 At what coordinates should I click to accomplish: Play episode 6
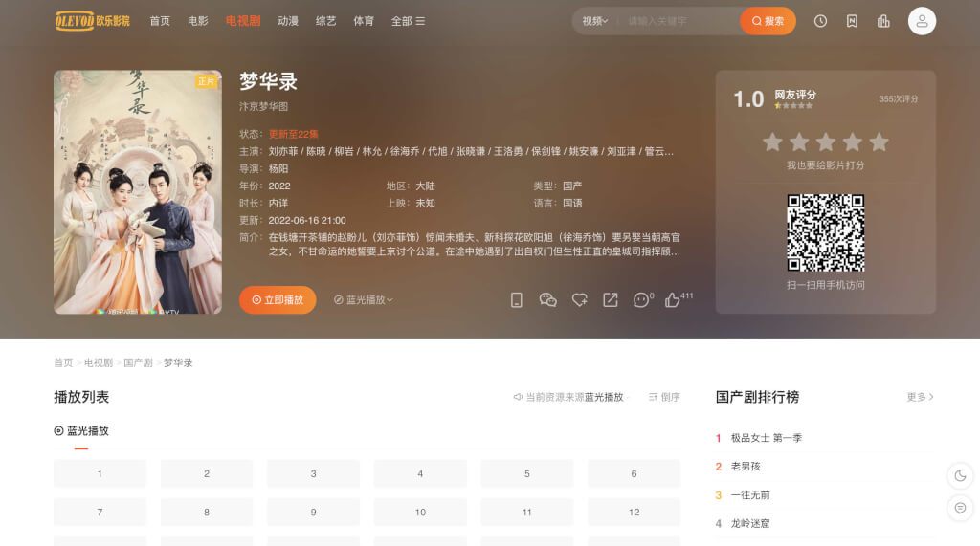634,473
